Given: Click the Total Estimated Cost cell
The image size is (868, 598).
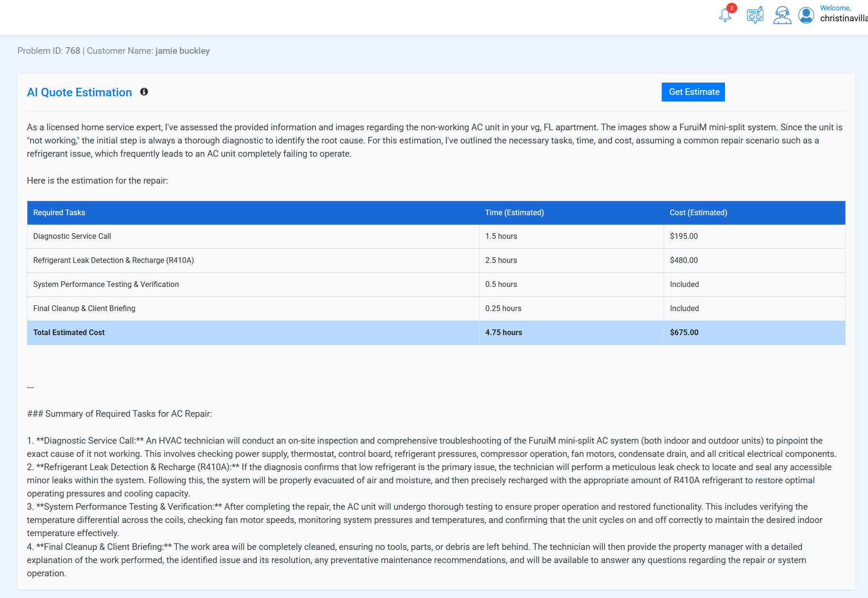Looking at the screenshot, I should pyautogui.click(x=69, y=333).
